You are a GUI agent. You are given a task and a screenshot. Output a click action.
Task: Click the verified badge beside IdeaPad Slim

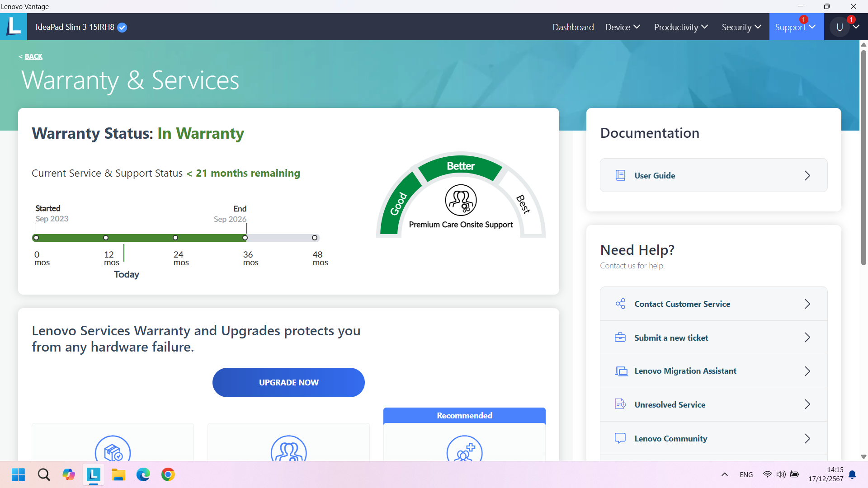tap(122, 28)
